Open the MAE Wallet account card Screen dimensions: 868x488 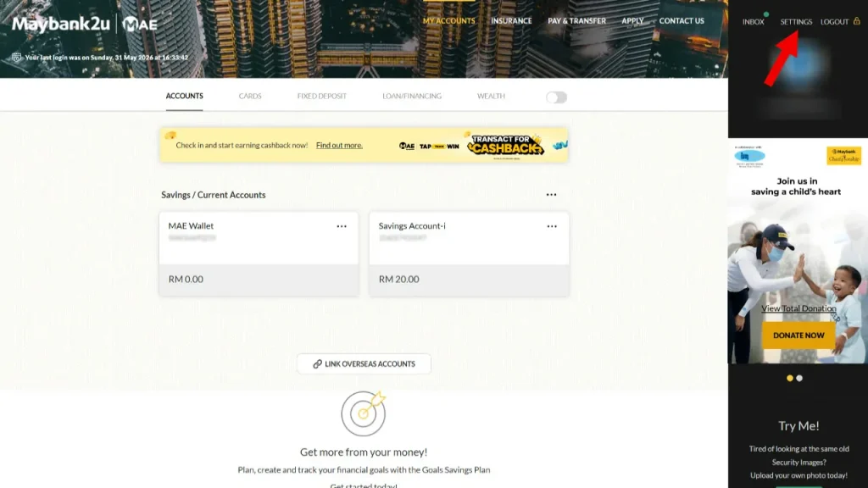(259, 254)
